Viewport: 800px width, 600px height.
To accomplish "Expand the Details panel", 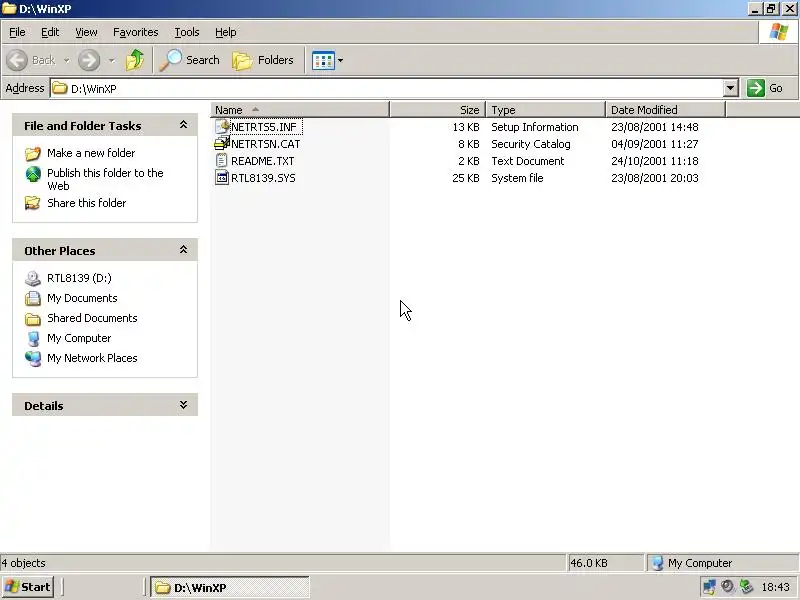I will [183, 405].
